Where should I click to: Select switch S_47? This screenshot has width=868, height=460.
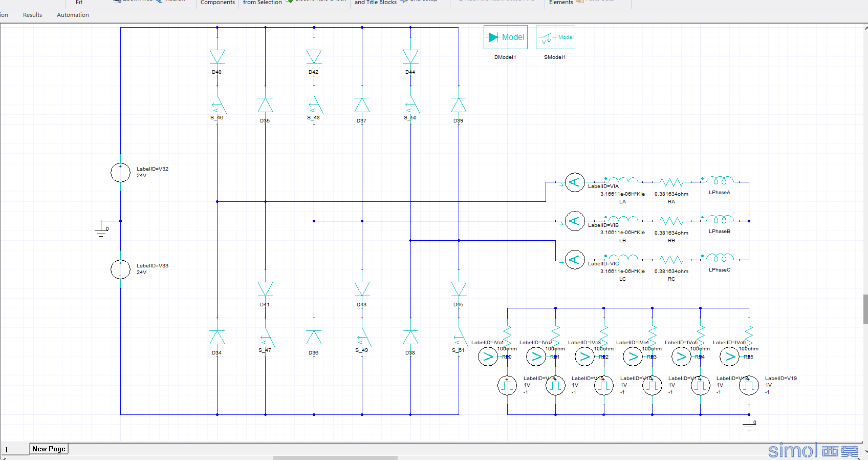click(267, 337)
